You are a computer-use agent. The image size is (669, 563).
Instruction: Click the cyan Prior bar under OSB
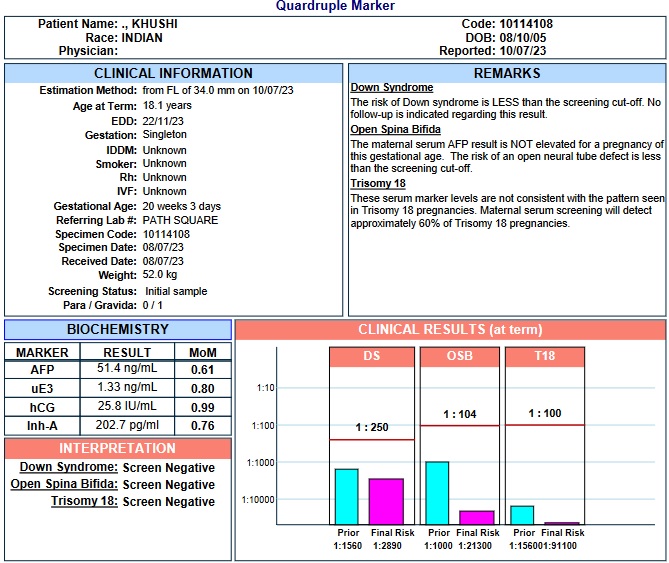[x=437, y=492]
